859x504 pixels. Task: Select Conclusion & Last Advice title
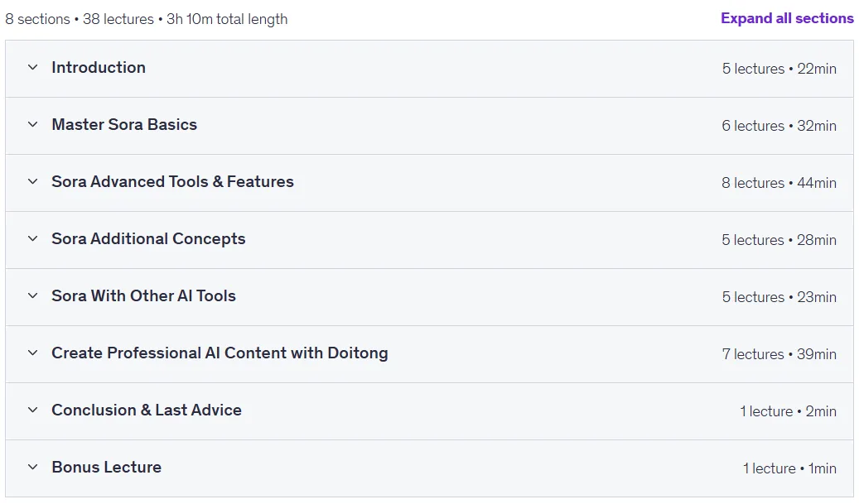click(147, 410)
